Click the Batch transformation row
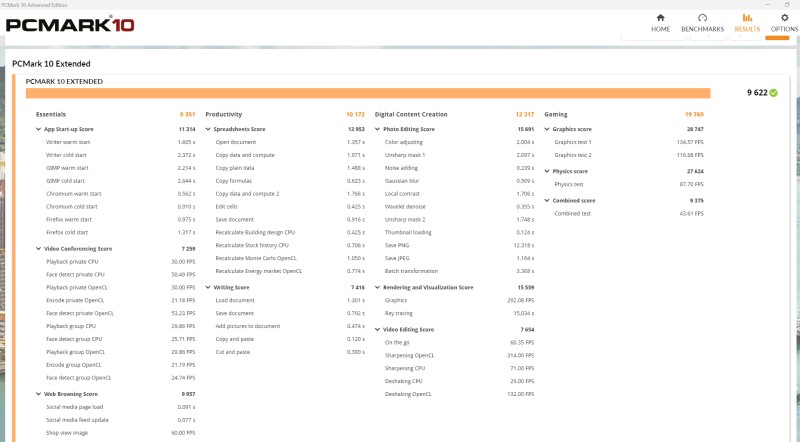Screen dimensions: 800x442 pos(459,271)
